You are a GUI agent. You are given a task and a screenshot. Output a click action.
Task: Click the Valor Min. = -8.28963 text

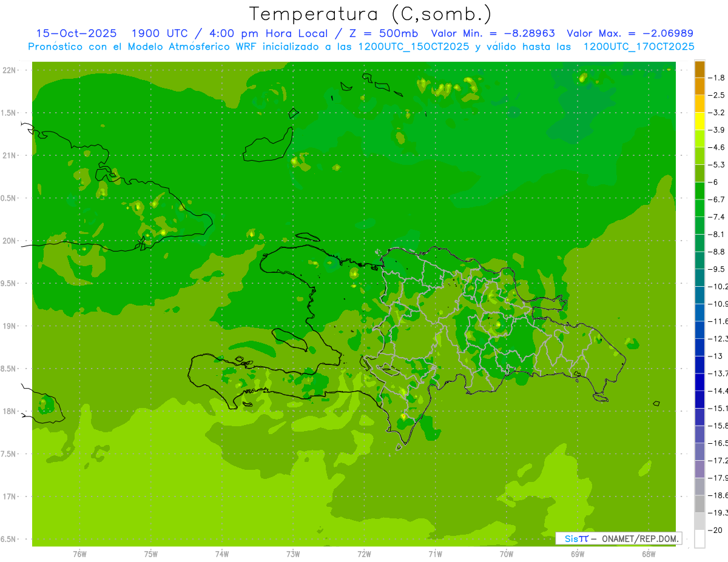click(x=494, y=33)
